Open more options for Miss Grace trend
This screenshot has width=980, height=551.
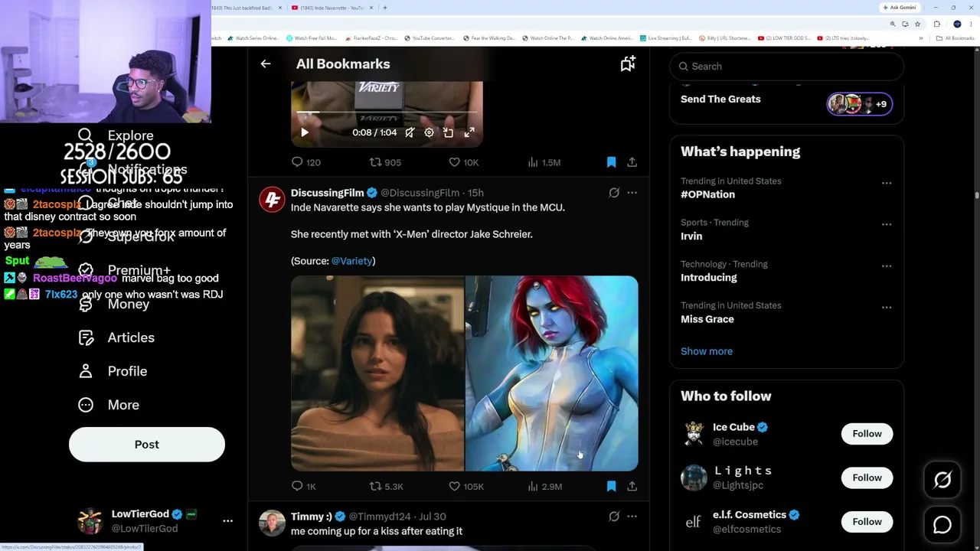point(887,307)
